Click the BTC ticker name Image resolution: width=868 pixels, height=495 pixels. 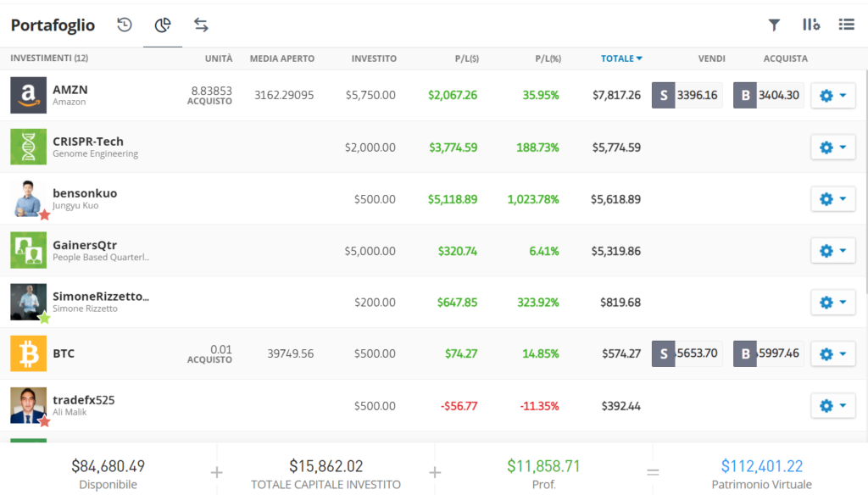click(x=64, y=353)
